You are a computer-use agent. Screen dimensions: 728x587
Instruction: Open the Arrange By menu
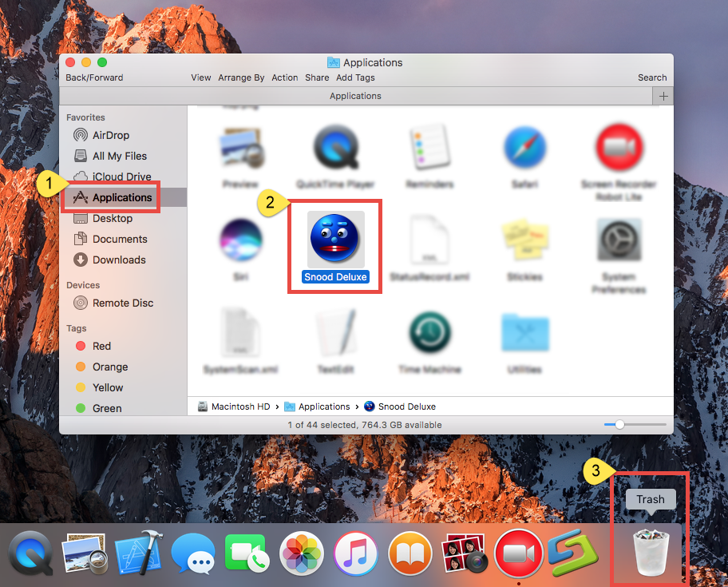click(241, 77)
